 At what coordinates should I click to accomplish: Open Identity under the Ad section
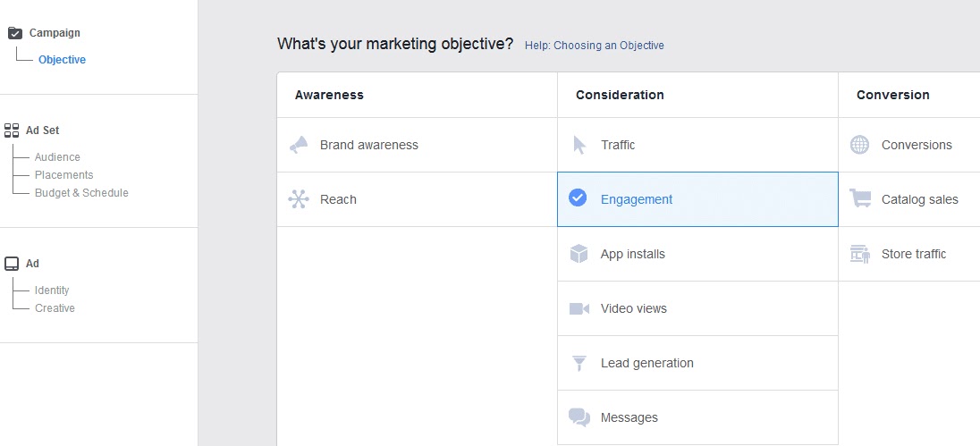(52, 290)
